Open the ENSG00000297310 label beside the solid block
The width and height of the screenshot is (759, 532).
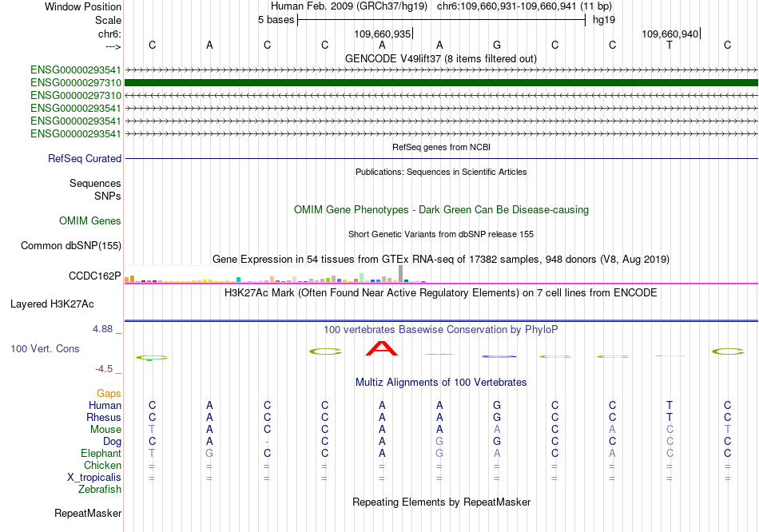click(x=76, y=83)
